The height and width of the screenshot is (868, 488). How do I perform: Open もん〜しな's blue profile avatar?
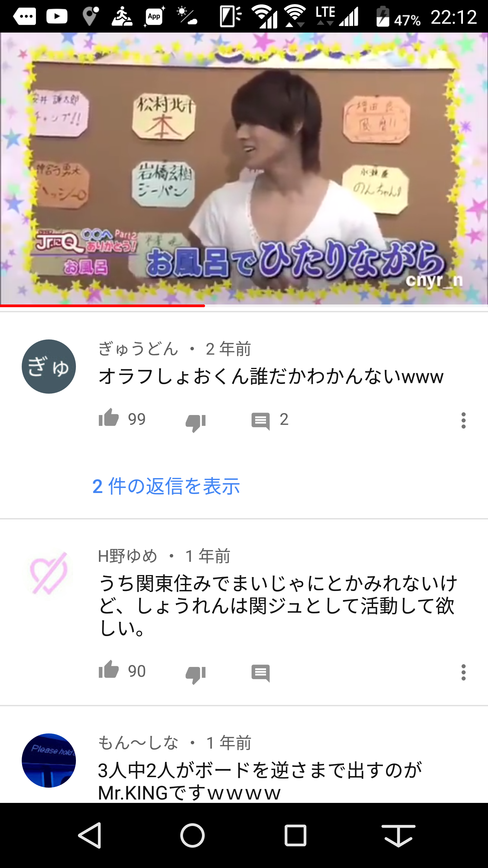pos(49,760)
